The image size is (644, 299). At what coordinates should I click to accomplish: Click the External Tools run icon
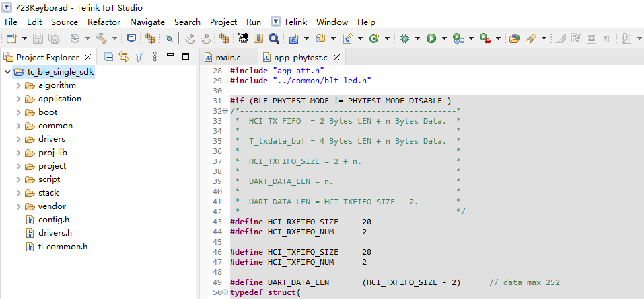point(485,38)
